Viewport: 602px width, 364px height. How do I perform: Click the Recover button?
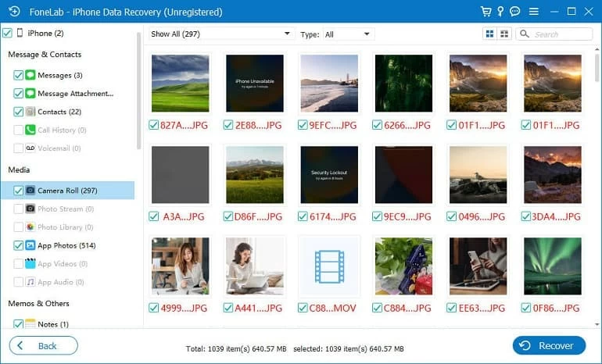point(549,345)
